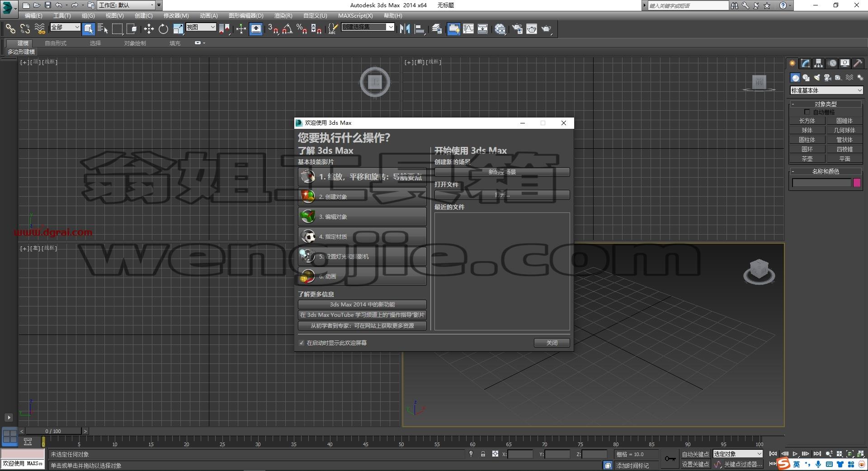This screenshot has width=868, height=471.
Task: Open Render Setup teapot icon
Action: coord(517,29)
